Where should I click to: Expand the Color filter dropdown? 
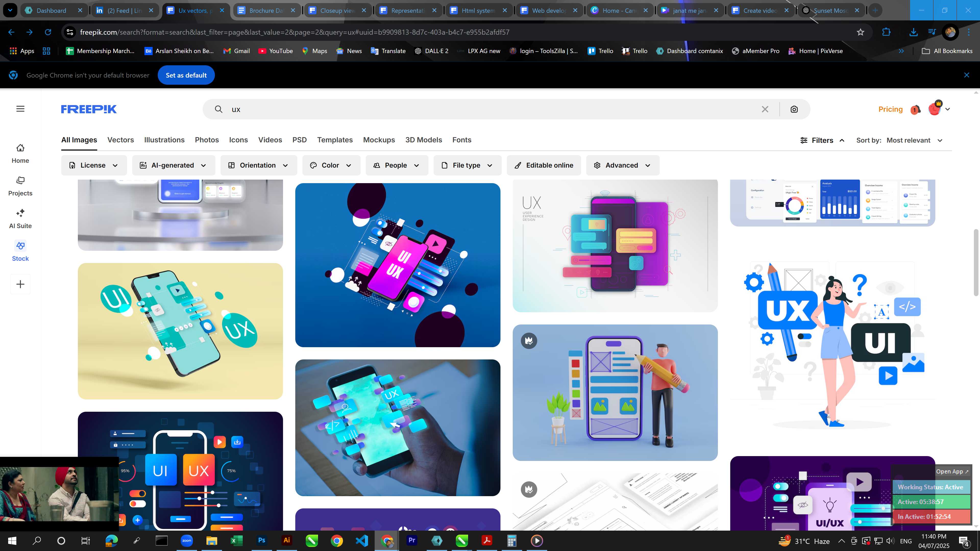[331, 165]
